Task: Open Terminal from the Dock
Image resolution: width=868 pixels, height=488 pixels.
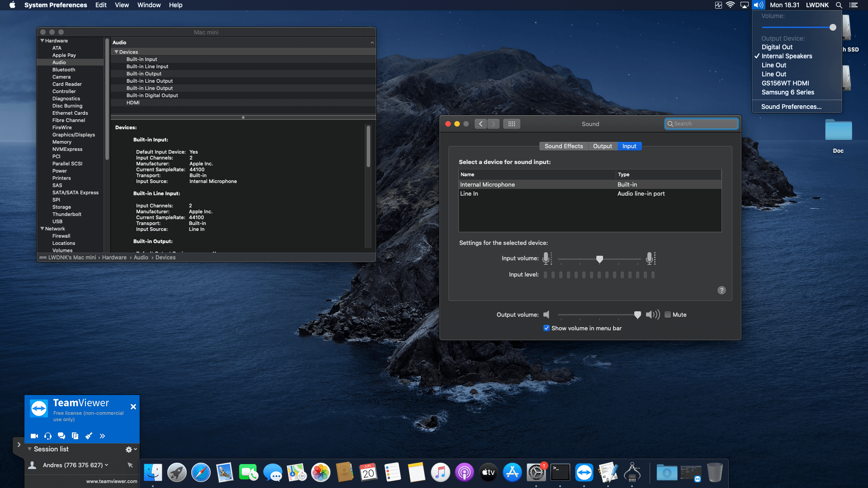Action: (x=560, y=473)
